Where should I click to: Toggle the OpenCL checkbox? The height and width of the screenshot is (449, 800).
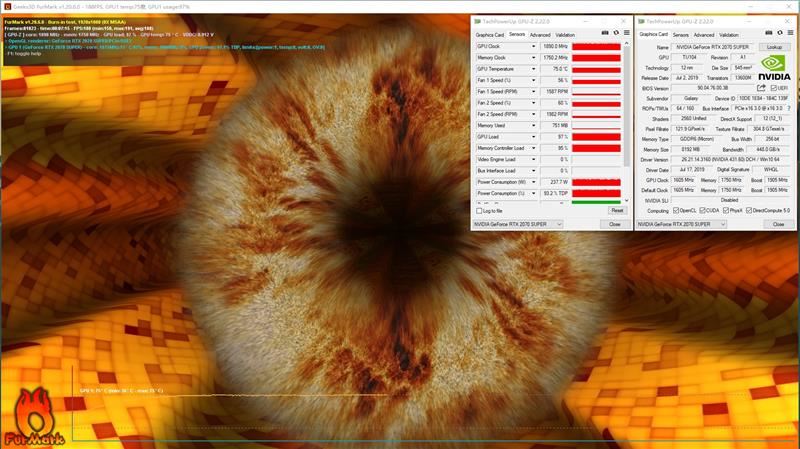(x=676, y=210)
